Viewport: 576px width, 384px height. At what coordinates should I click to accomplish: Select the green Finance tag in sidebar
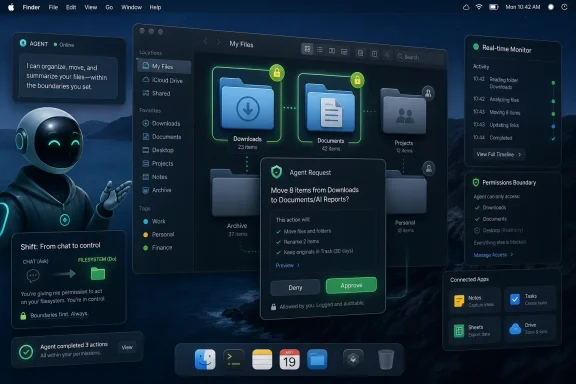[157, 248]
